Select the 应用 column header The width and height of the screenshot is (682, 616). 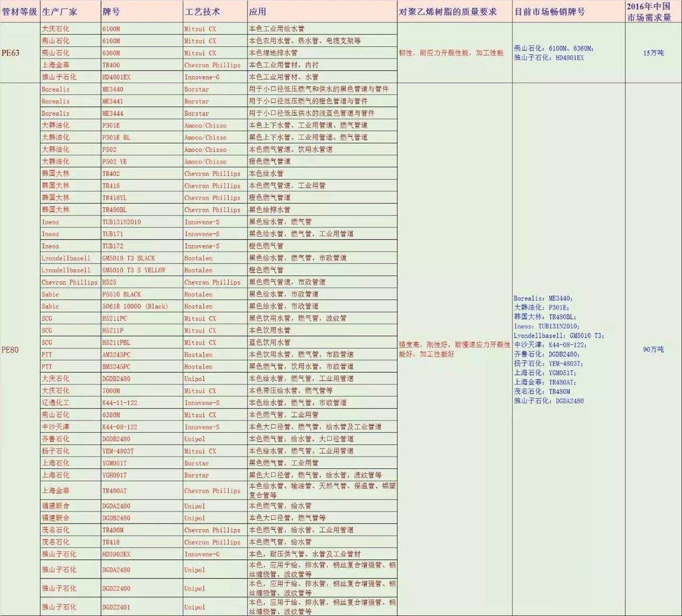click(x=322, y=12)
